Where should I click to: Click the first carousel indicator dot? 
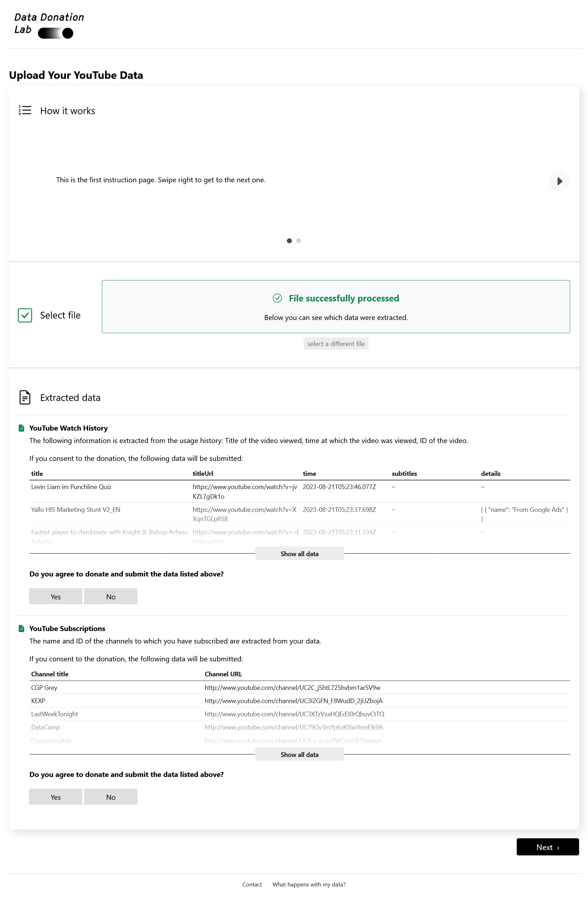click(289, 240)
